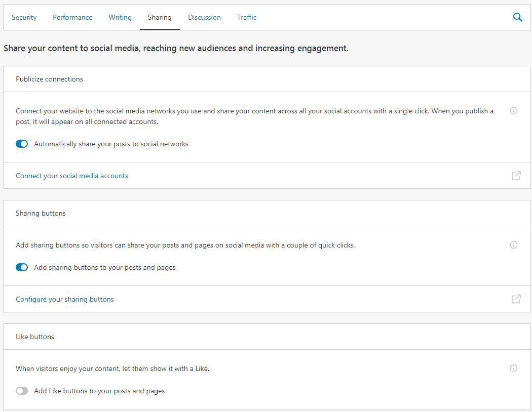Click the Sharing buttons section header
The width and height of the screenshot is (532, 412).
[x=41, y=213]
